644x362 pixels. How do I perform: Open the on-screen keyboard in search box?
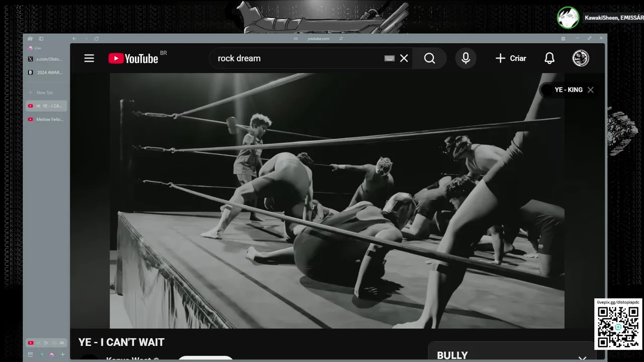coord(389,58)
